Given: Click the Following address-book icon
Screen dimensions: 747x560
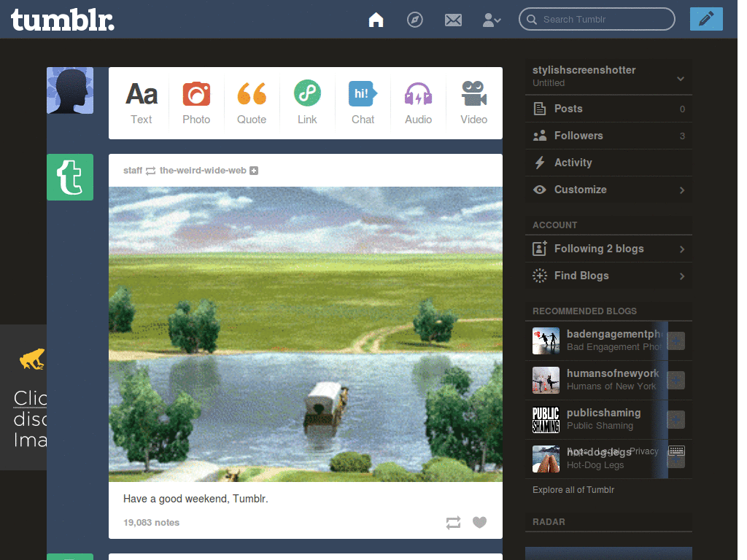Looking at the screenshot, I should (539, 248).
